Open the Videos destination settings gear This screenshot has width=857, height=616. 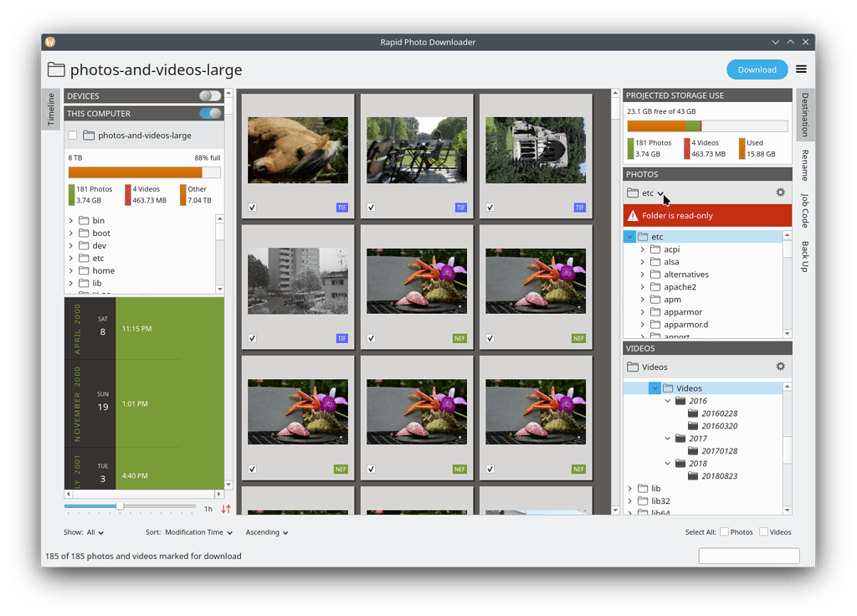(780, 366)
